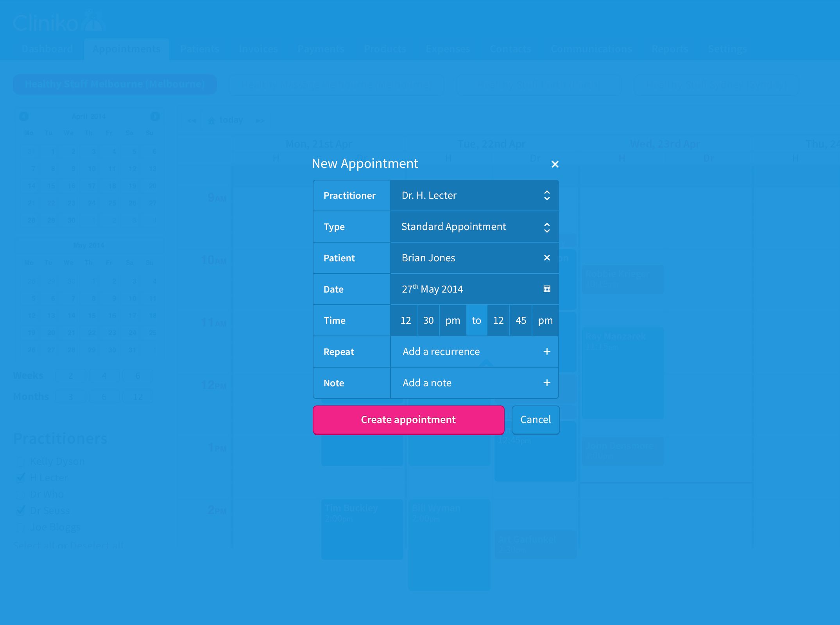The width and height of the screenshot is (840, 625).
Task: Enable the Kelly Dyson practitioner checkbox
Action: coord(20,462)
